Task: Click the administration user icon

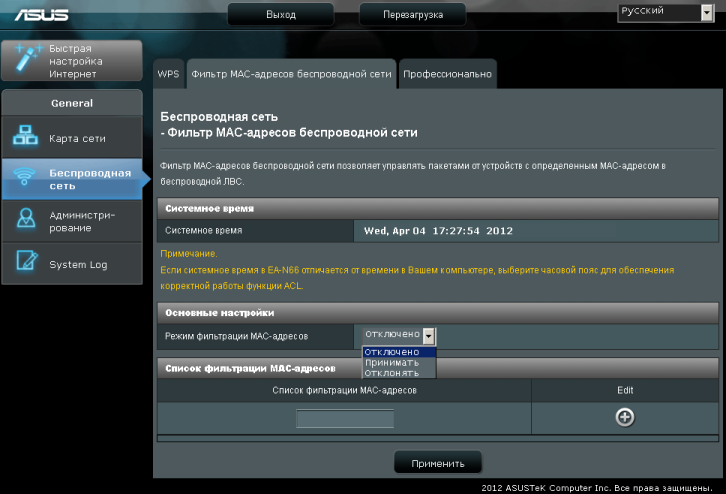Action: coord(25,221)
